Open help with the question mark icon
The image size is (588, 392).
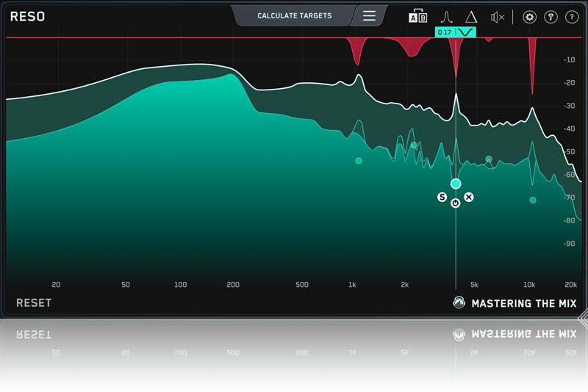(572, 17)
